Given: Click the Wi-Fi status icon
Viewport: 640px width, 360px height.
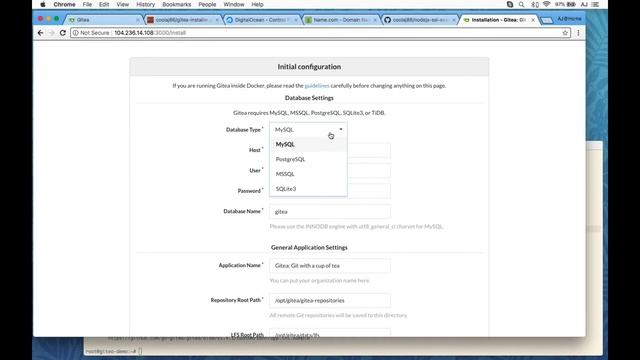Looking at the screenshot, I should tap(547, 4).
